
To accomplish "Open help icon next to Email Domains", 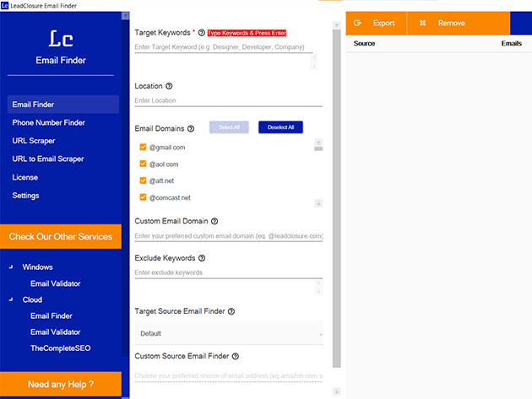I will tap(191, 129).
